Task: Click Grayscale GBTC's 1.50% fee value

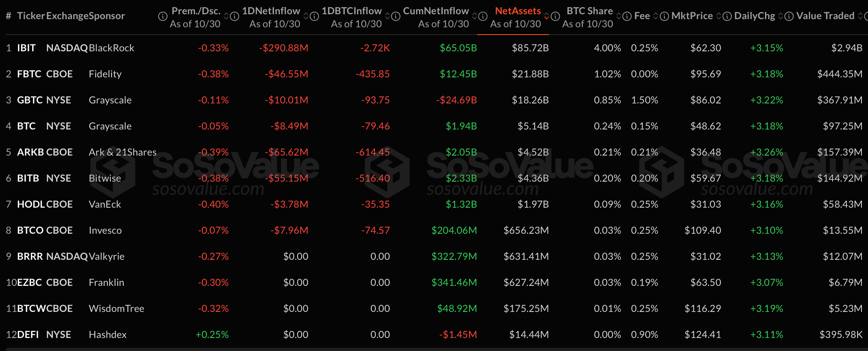Action: [645, 100]
